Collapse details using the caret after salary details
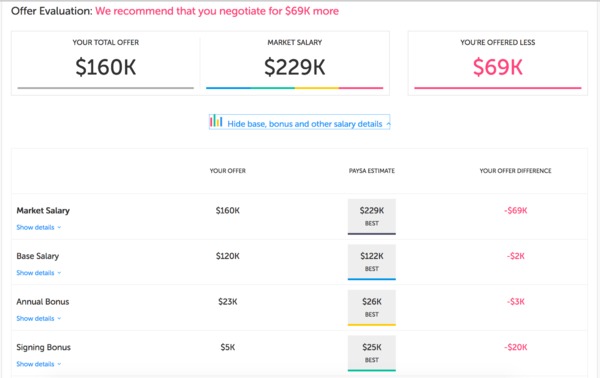 tap(388, 124)
